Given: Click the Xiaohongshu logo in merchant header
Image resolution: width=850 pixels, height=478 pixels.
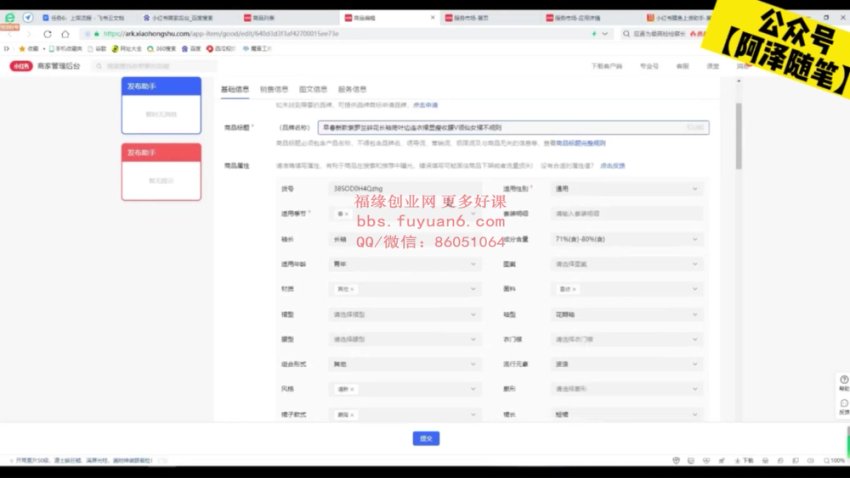Looking at the screenshot, I should [x=20, y=66].
